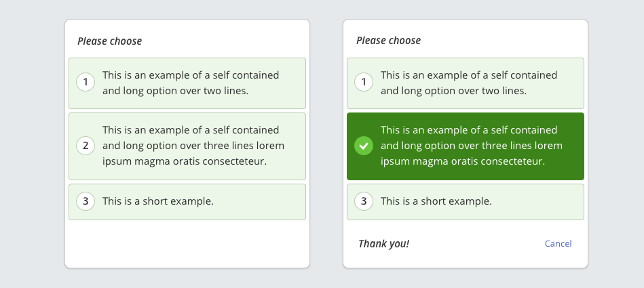Click the Cancel link
Viewport: 644px width, 288px height.
coord(558,244)
